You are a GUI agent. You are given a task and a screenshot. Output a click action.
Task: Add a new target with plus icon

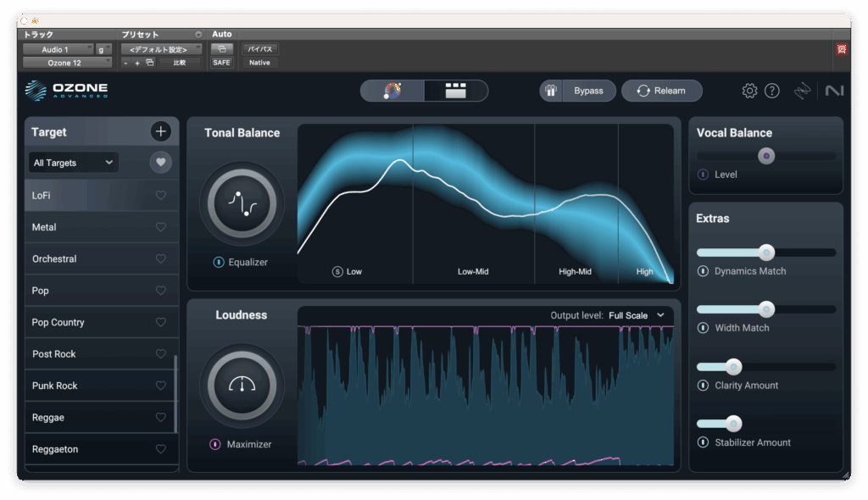161,131
